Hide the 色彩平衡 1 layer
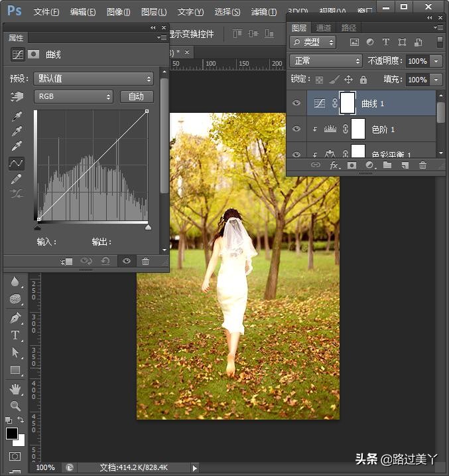The image size is (449, 476). [x=296, y=154]
